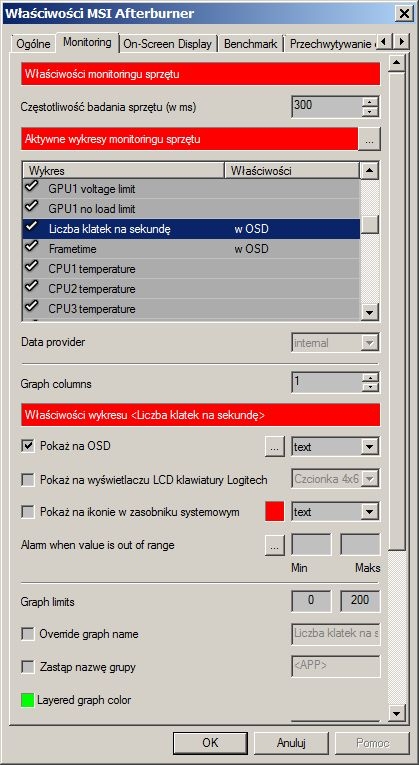Switch to the Ogólne tab
419x765 pixels.
click(33, 44)
